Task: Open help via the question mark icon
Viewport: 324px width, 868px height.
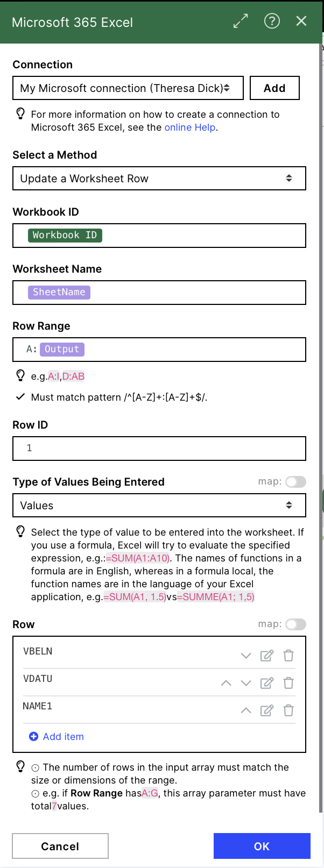Action: point(272,21)
